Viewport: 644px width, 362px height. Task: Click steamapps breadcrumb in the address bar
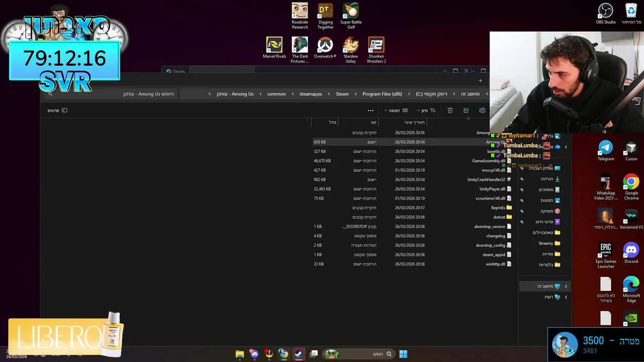pos(310,94)
